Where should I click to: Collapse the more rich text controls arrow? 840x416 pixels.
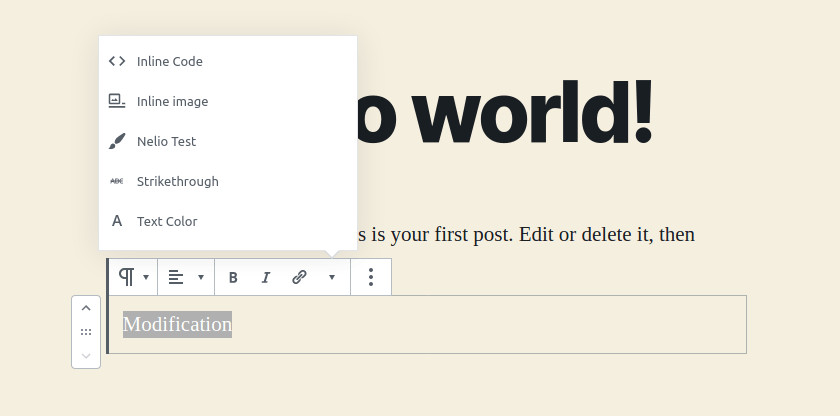coord(332,277)
